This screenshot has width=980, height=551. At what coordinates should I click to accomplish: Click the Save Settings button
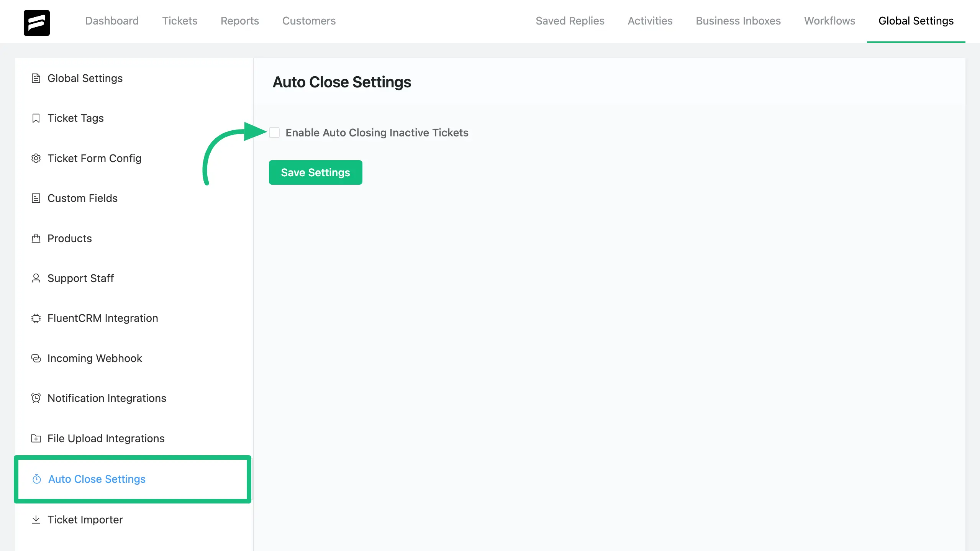(x=316, y=172)
